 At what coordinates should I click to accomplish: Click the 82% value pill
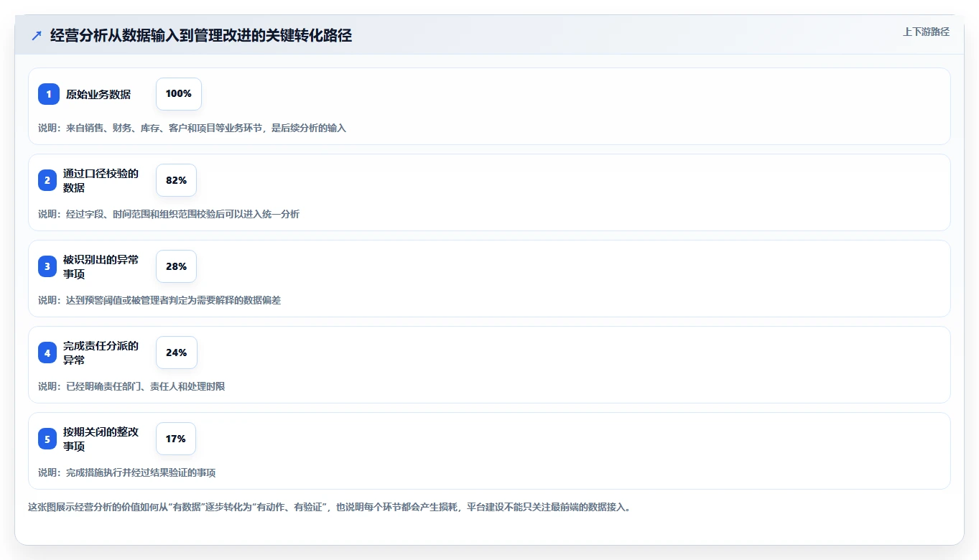click(x=176, y=180)
